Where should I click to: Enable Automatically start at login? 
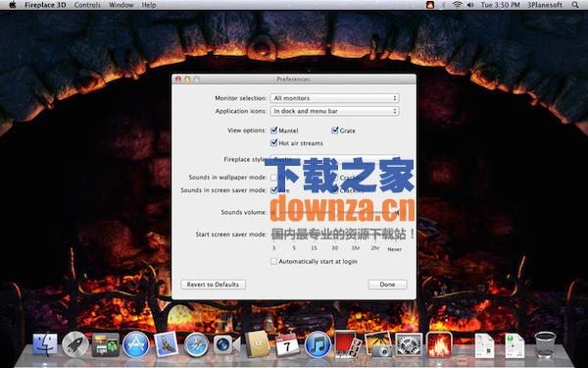tap(273, 261)
